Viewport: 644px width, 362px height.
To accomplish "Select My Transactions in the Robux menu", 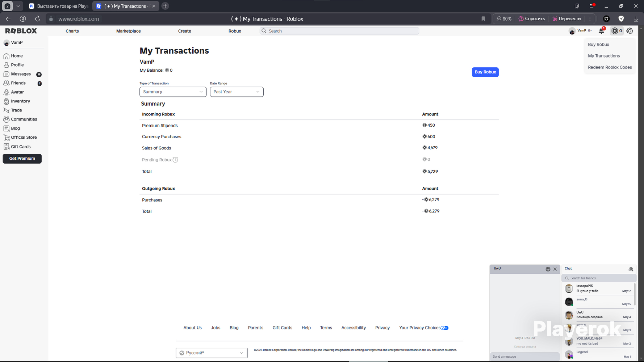I will coord(604,56).
